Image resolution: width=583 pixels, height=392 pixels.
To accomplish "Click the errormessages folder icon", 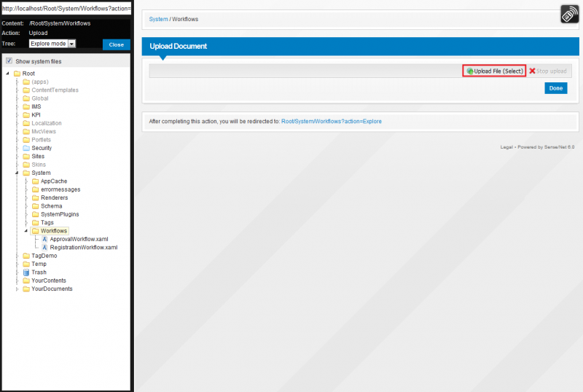I will (35, 189).
